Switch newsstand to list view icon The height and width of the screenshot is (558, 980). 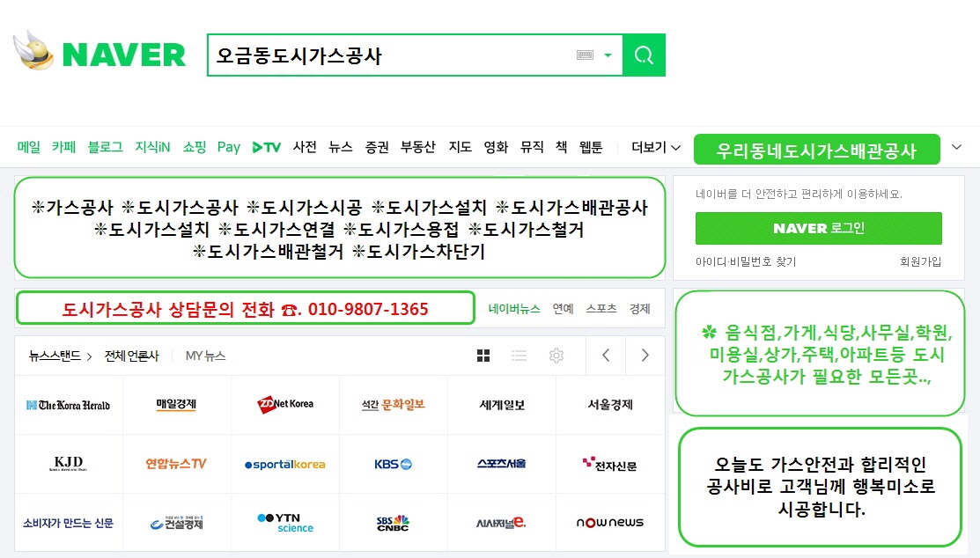(519, 356)
